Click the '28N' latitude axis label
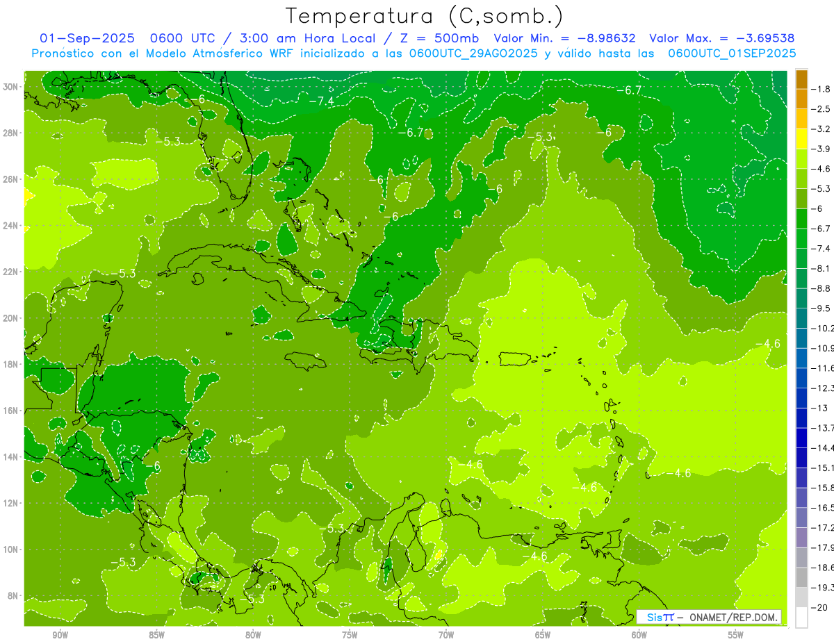 [10, 133]
